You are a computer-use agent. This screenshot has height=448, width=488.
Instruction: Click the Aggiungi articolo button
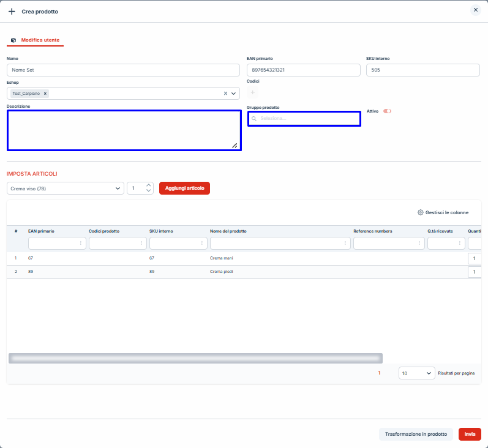tap(184, 189)
